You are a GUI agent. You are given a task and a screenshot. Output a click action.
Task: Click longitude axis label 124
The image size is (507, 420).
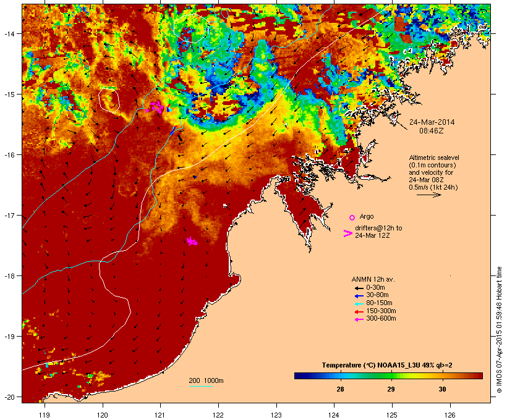[x=334, y=415]
